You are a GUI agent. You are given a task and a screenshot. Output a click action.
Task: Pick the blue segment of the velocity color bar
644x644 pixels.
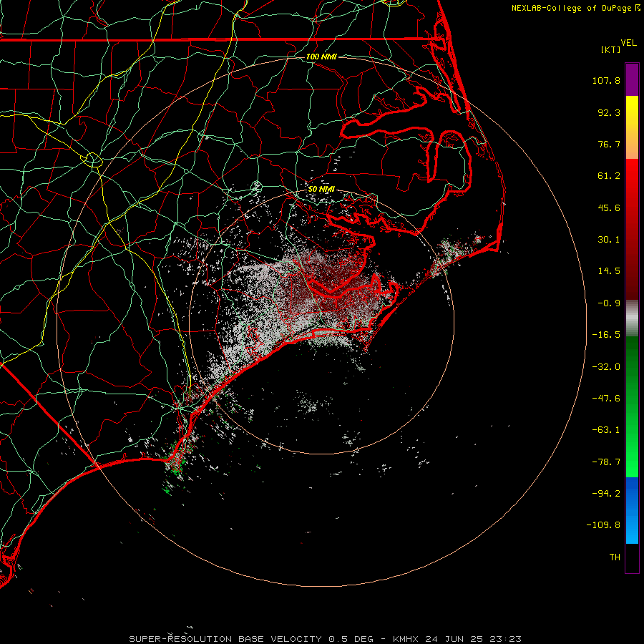click(632, 510)
